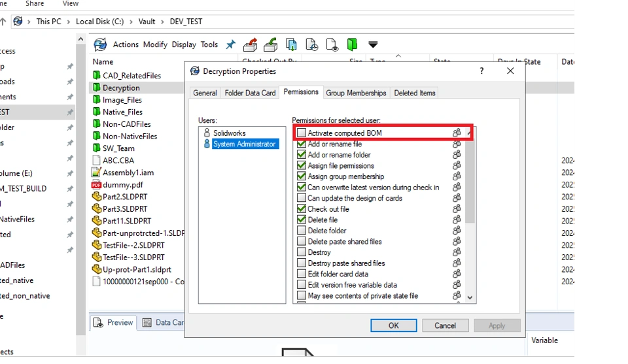Click group icon beside Add or rename folder
The width and height of the screenshot is (628, 364).
(x=457, y=154)
